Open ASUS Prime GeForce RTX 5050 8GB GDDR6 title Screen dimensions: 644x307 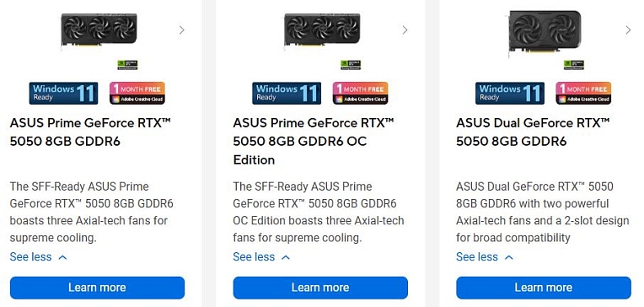pos(90,132)
